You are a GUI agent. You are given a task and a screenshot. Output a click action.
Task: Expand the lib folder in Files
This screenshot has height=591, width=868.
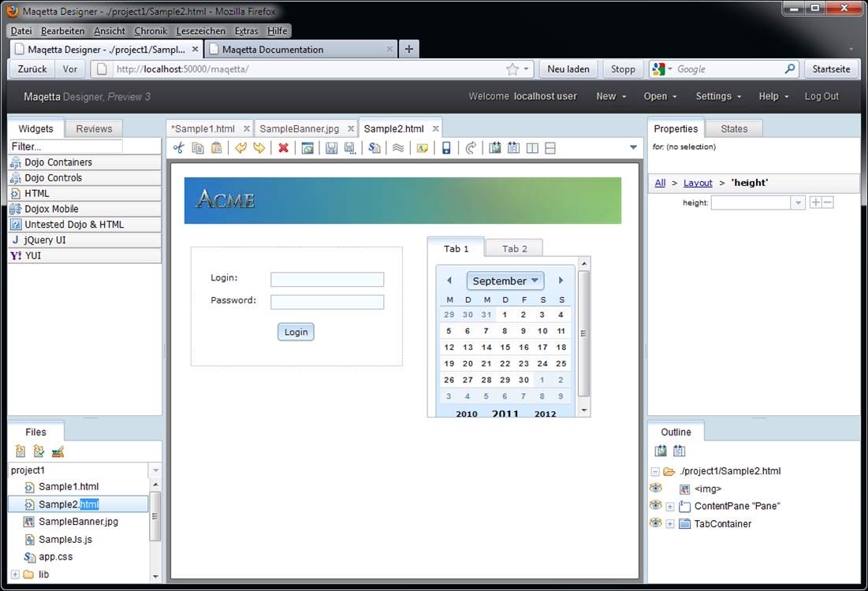15,574
